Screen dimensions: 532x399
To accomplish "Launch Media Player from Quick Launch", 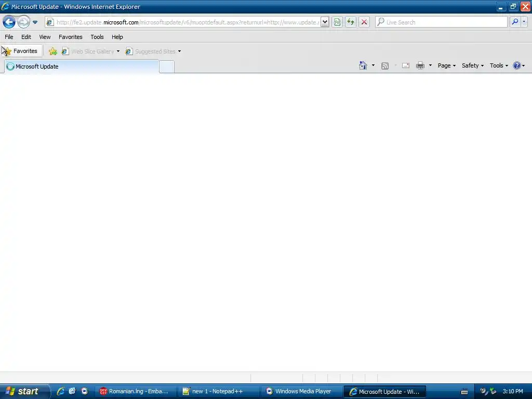I will click(x=85, y=391).
